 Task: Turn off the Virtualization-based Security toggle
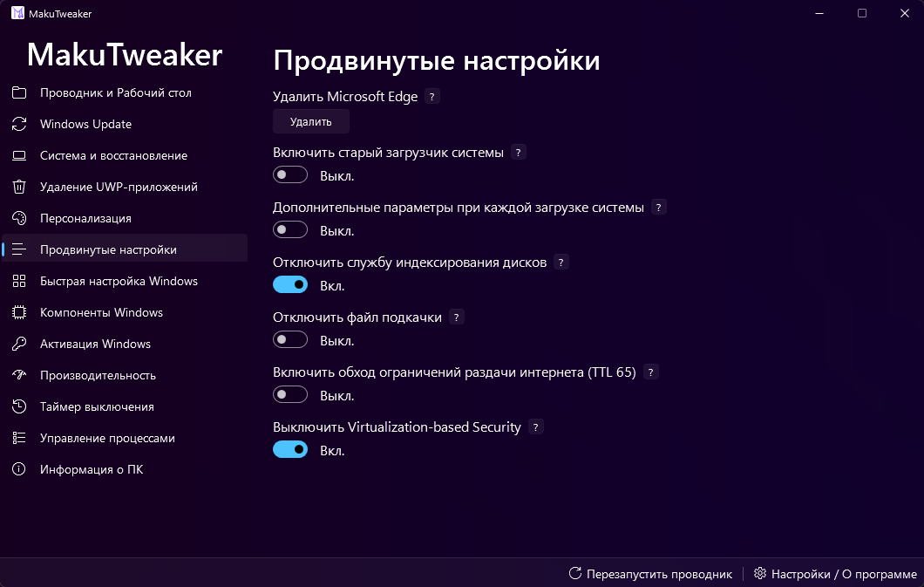coord(289,449)
